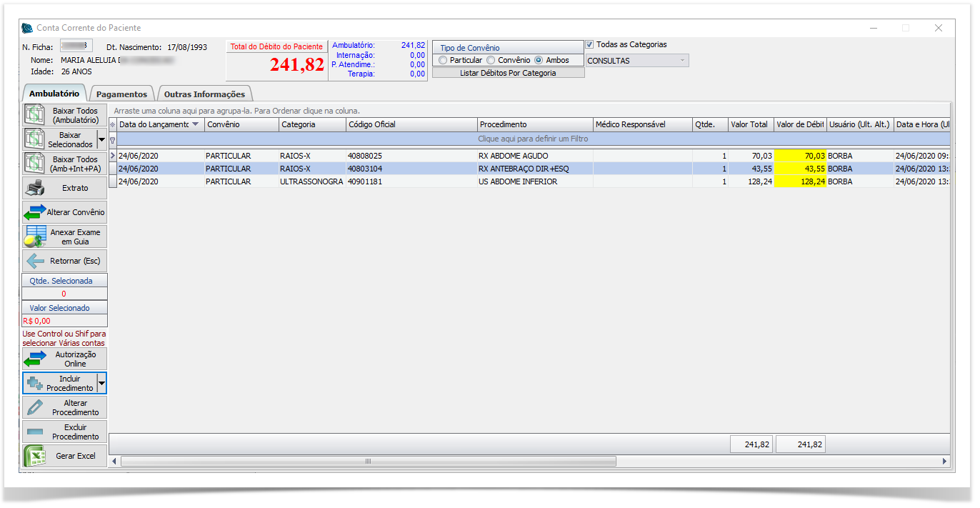Screen dimensions: 980x508
Task: Click the Excluir Procedimento minus icon
Action: coord(34,432)
